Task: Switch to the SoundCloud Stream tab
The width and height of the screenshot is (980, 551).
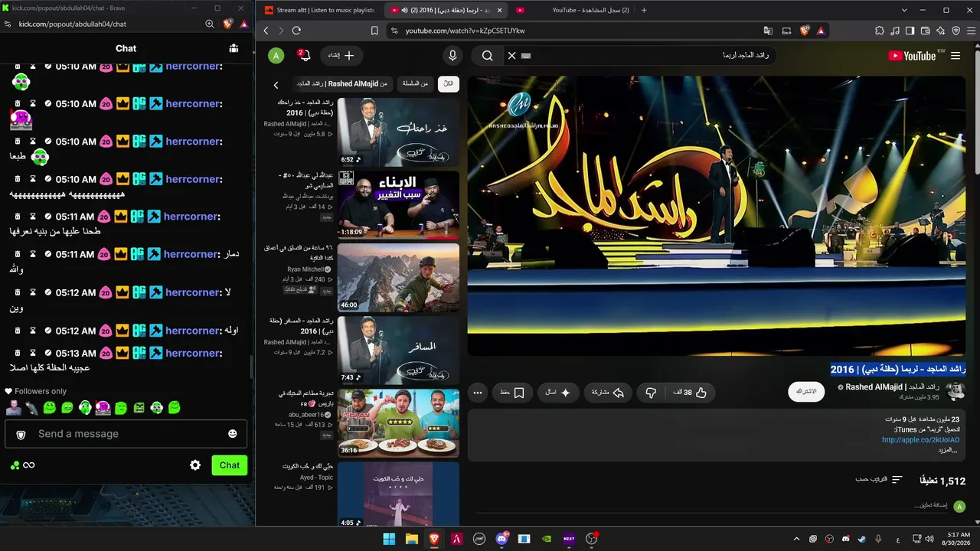Action: pyautogui.click(x=320, y=10)
